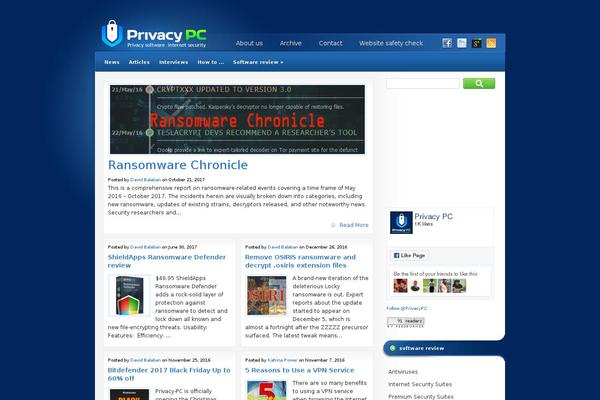Open the RSS feed icon

[x=491, y=43]
